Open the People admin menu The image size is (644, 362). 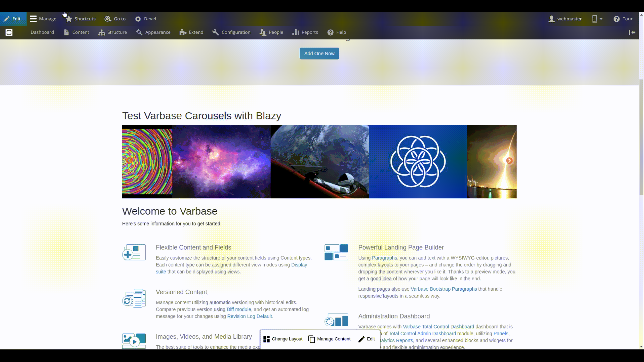point(271,32)
